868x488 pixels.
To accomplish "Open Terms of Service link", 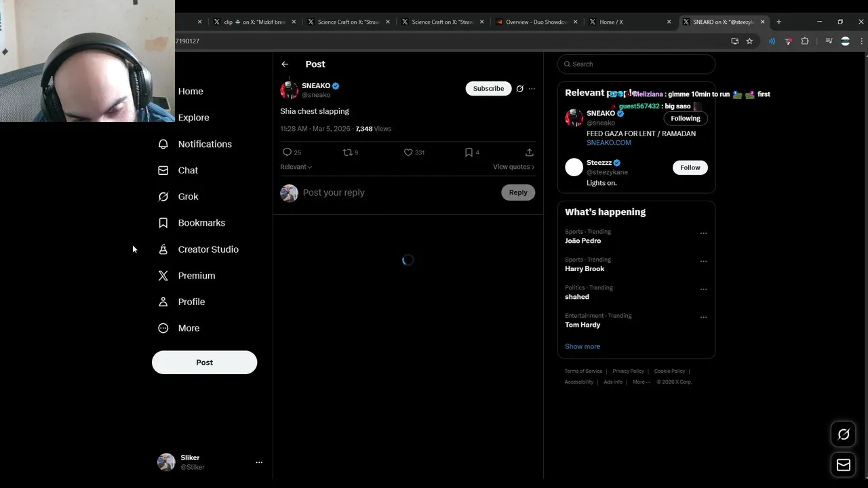I will point(583,371).
